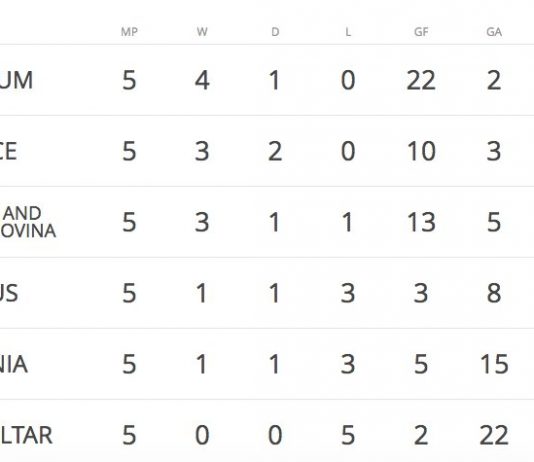Select the team name ending in 'US'

click(x=9, y=293)
